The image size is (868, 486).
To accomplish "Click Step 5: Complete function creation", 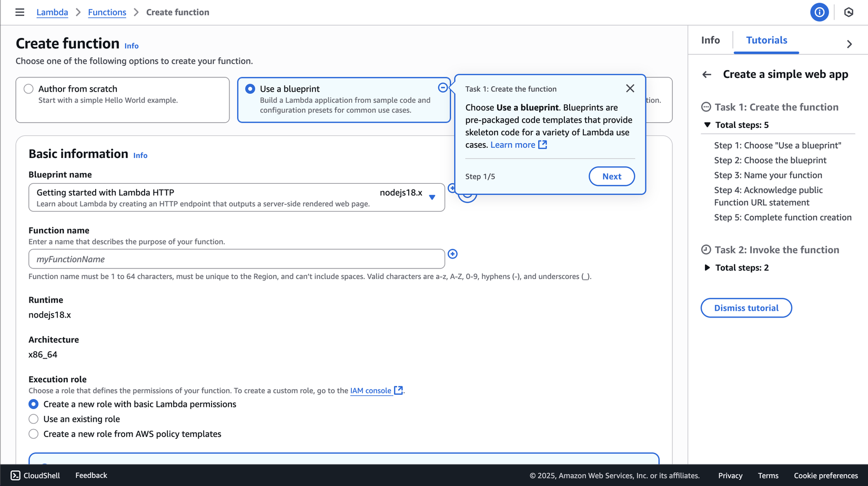I will [x=783, y=217].
